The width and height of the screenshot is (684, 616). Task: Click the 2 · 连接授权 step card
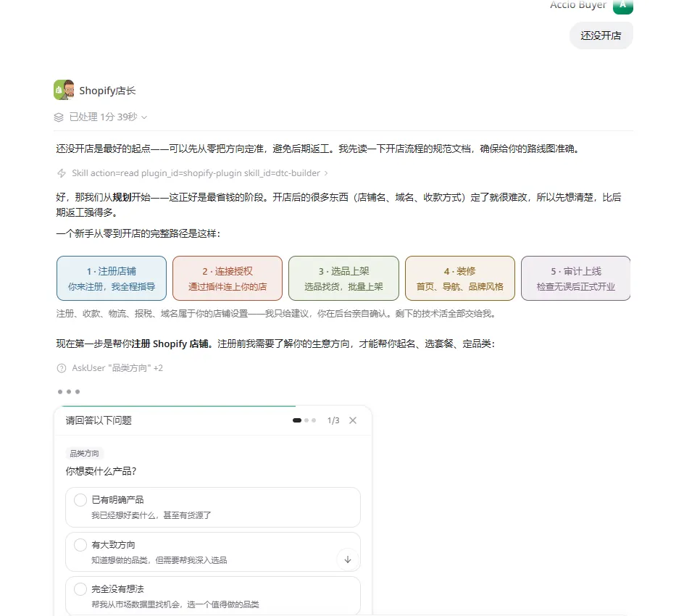click(228, 278)
